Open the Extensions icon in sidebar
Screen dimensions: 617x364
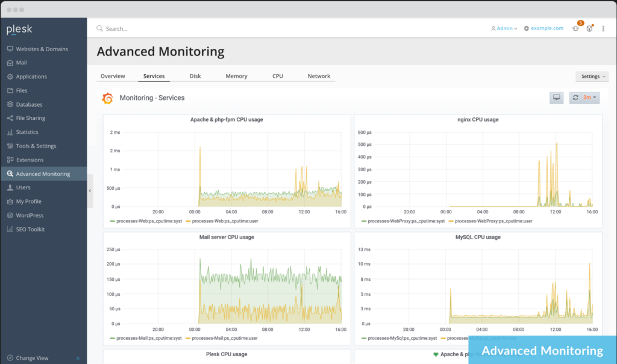coord(10,160)
